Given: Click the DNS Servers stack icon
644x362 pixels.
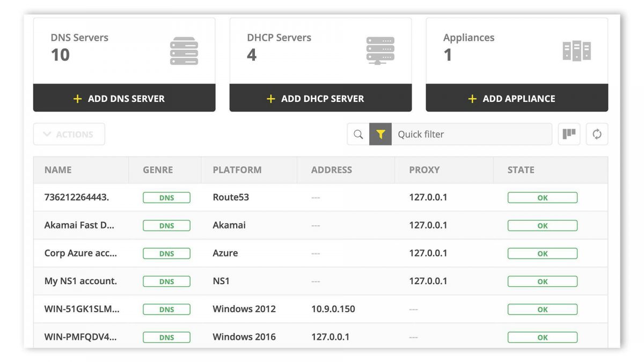Looking at the screenshot, I should click(183, 49).
